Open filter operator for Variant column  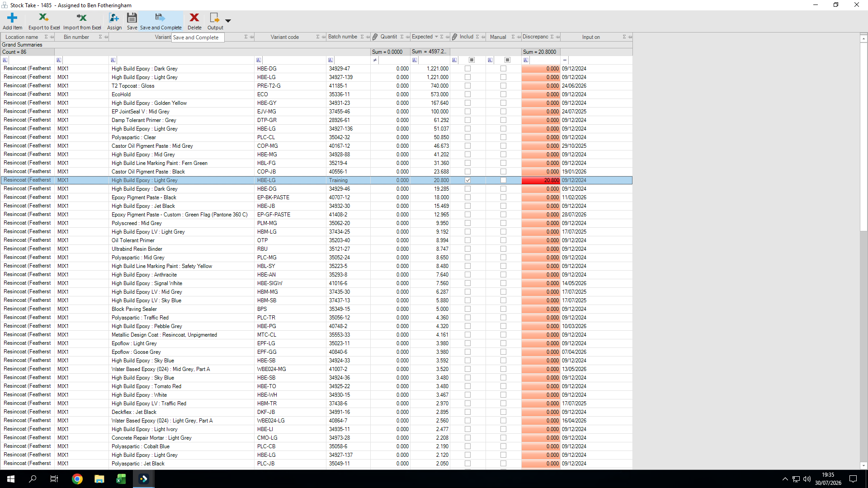(113, 60)
